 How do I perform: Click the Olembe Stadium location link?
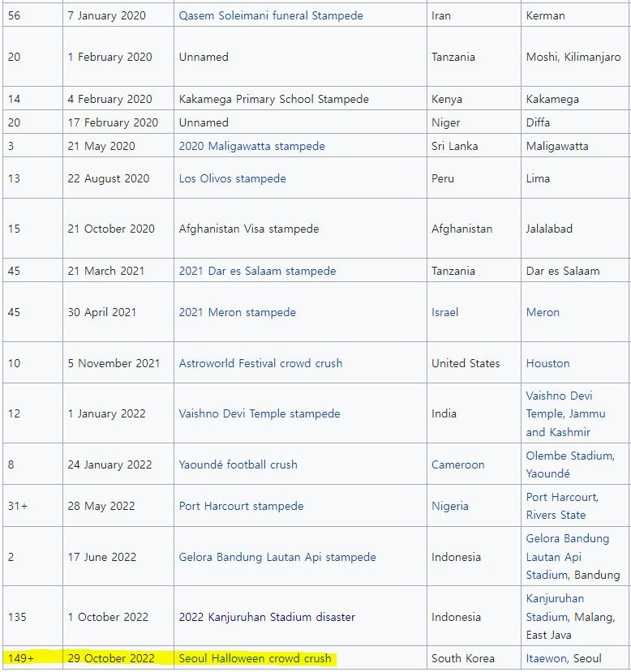569,456
